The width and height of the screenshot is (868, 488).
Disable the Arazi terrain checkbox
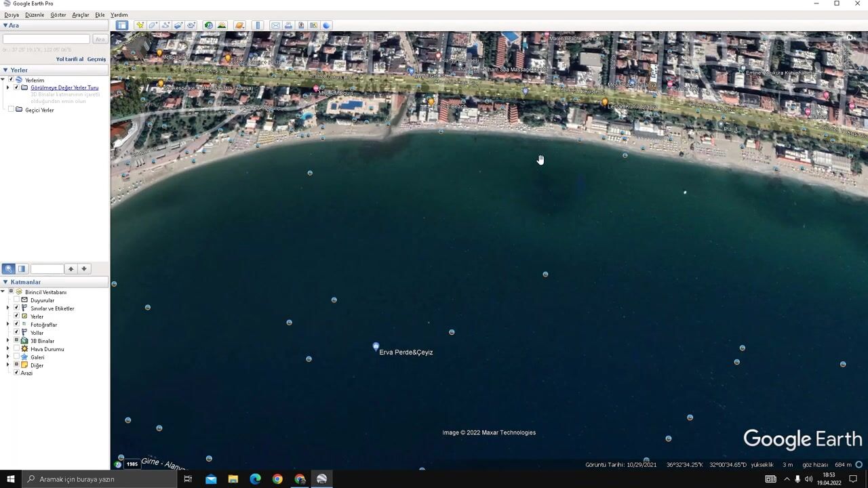[x=16, y=373]
